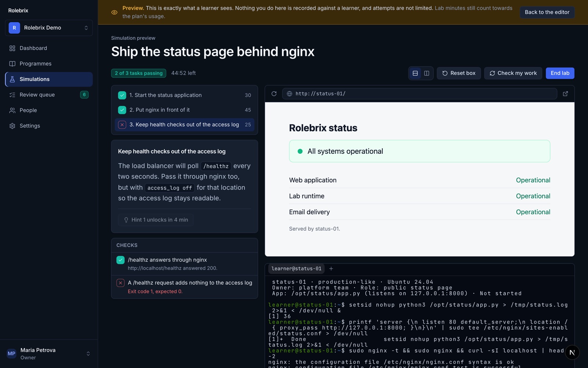Click the Exit code 1, expected 0 error
Screen dimensions: 588x368
(x=155, y=291)
